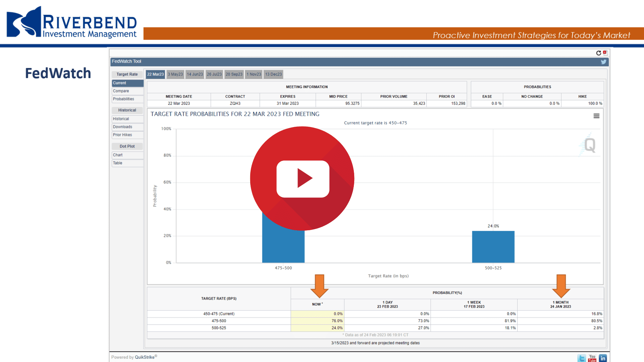
Task: Open the 20 Sep23 meeting tab
Action: pyautogui.click(x=234, y=74)
